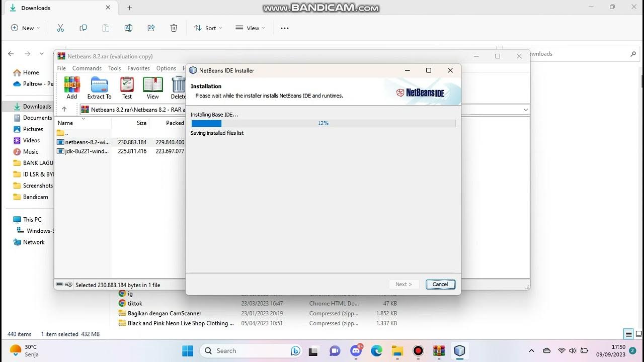Open WinRAR Options menu
The width and height of the screenshot is (644, 362).
point(166,68)
